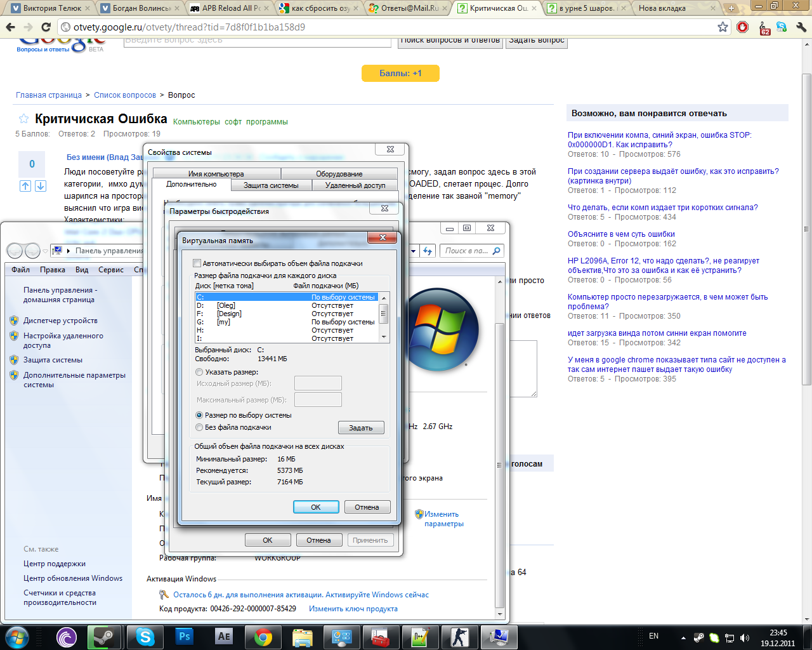Click Отмена in Virtual Memory dialog
The width and height of the screenshot is (812, 650).
(367, 507)
